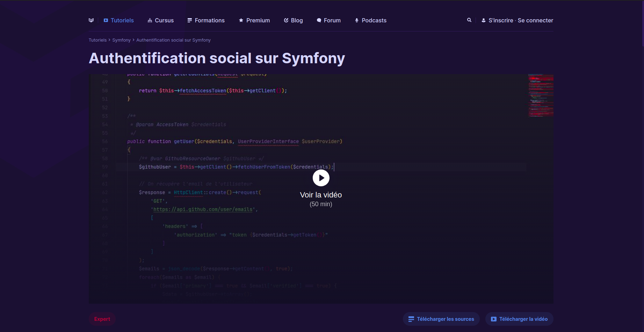Click the sources icon in Télécharger les sources
644x332 pixels.
click(410, 319)
